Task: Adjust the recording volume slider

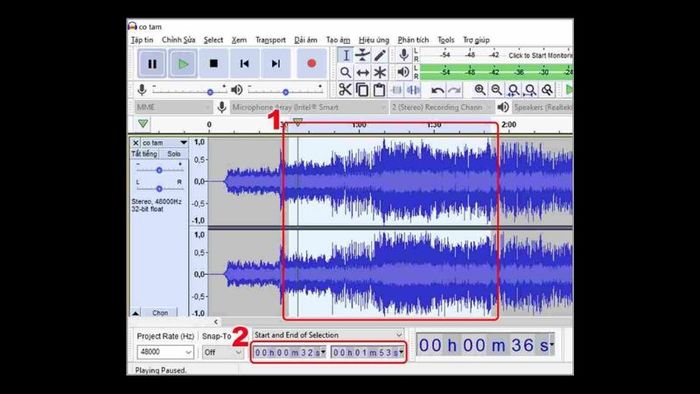Action: pyautogui.click(x=210, y=92)
